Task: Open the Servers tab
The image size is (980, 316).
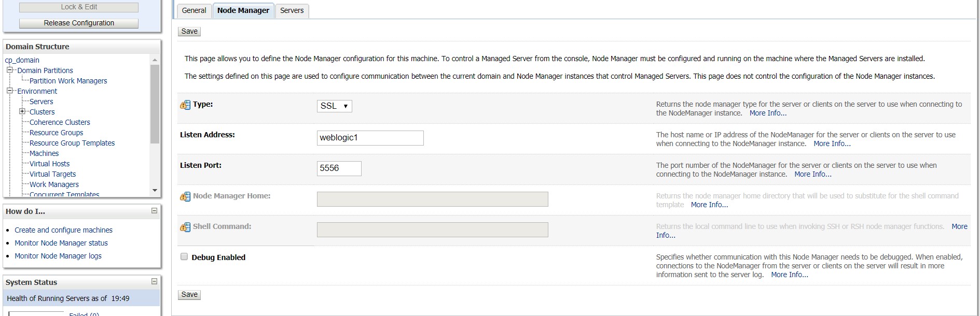Action: click(292, 10)
